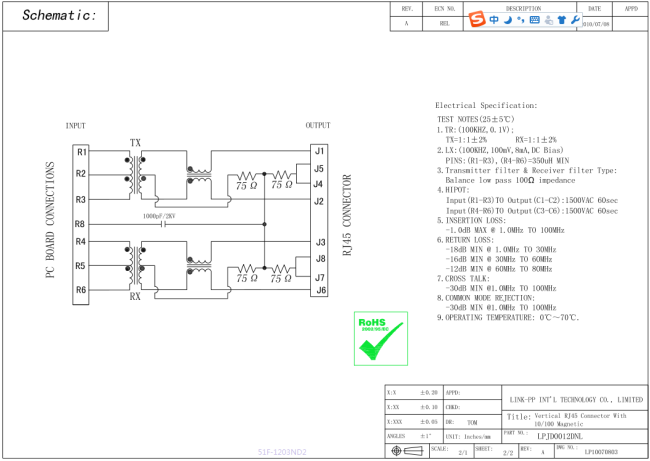Click the TX transformer label
This screenshot has width=650, height=461.
[135, 143]
